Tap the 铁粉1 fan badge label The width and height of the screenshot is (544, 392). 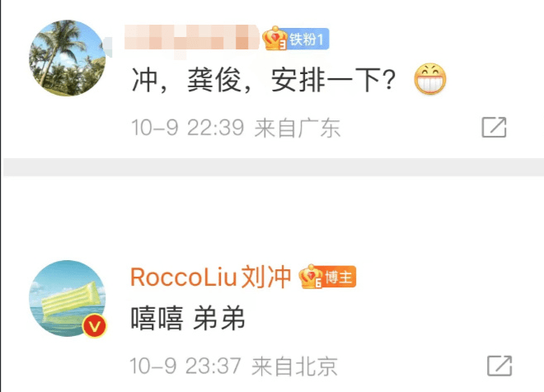pyautogui.click(x=307, y=40)
